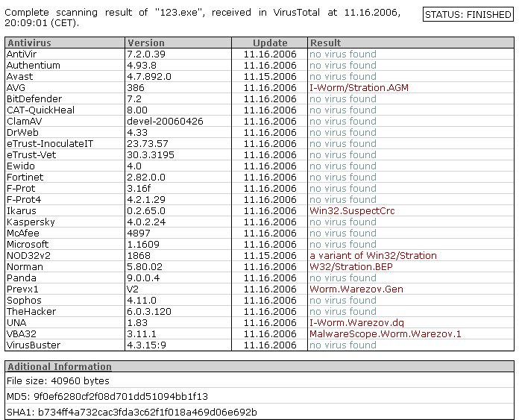Click ClamAV version devel-20060426

pos(165,122)
